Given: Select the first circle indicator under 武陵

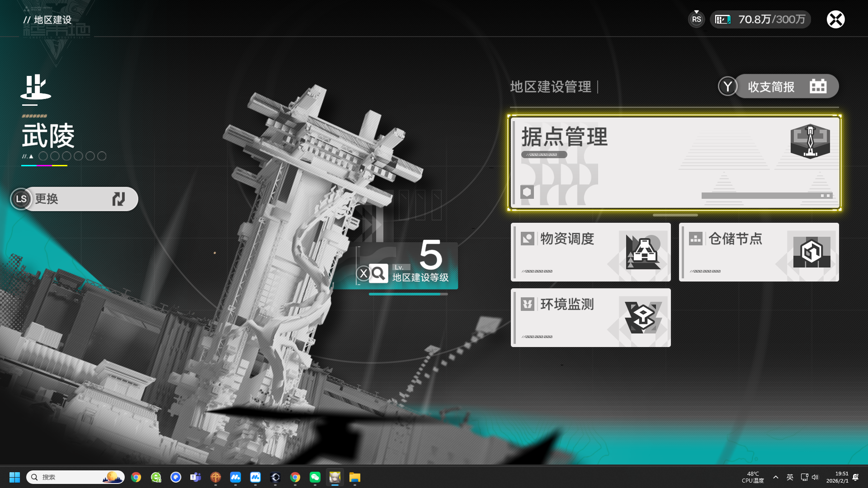Looking at the screenshot, I should click(43, 156).
